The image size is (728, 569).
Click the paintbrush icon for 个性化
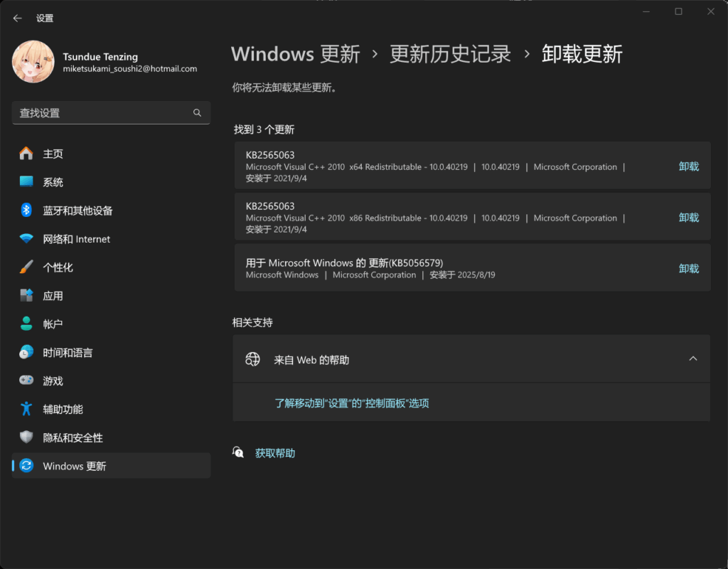(26, 267)
